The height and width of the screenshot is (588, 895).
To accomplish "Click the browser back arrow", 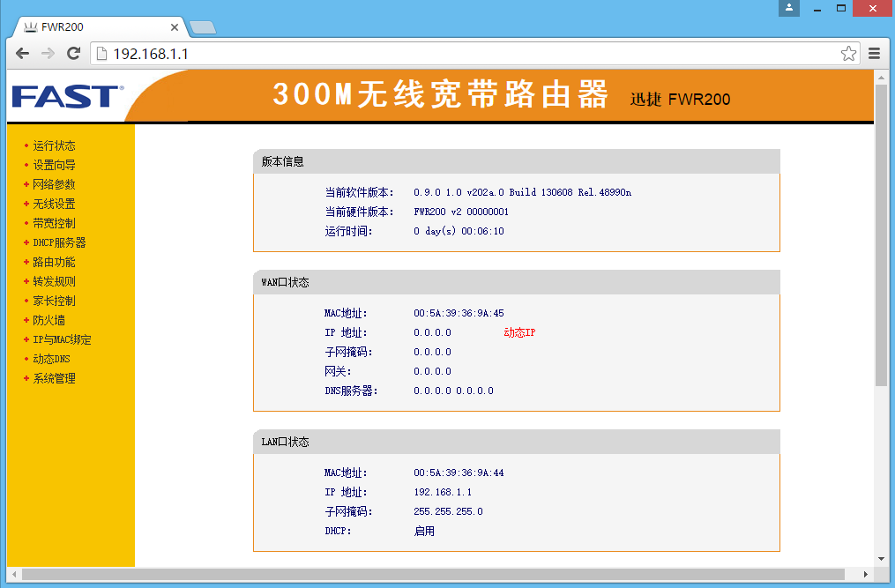I will point(22,54).
